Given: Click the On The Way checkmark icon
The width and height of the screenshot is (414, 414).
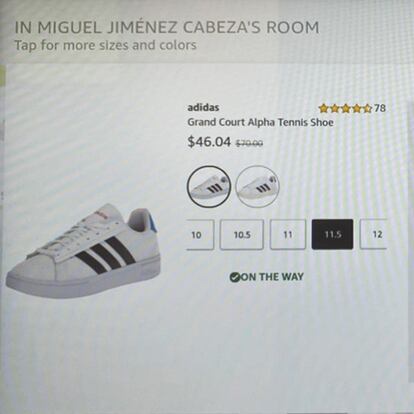Looking at the screenshot, I should point(235,277).
